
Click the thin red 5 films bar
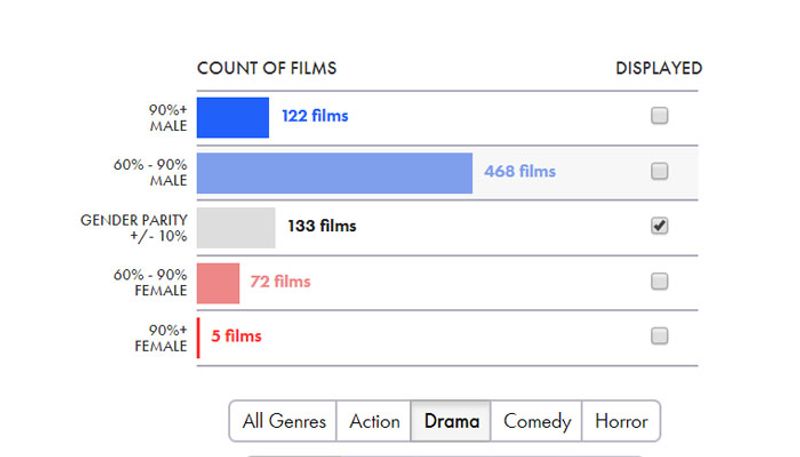[x=199, y=337]
